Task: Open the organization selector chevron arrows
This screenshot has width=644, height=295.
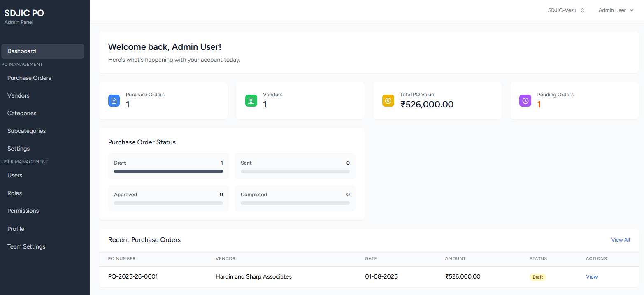Action: [582, 10]
